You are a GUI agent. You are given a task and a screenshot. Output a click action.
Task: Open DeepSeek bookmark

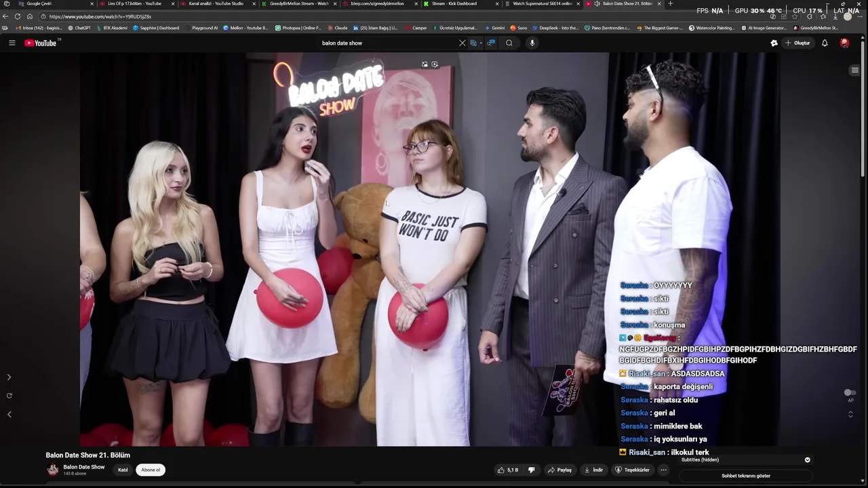555,28
